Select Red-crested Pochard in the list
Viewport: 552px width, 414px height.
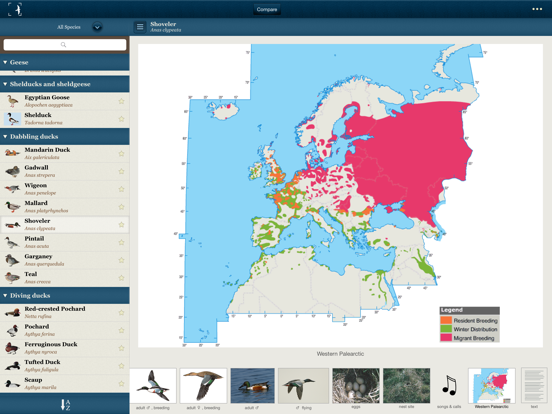pos(65,312)
